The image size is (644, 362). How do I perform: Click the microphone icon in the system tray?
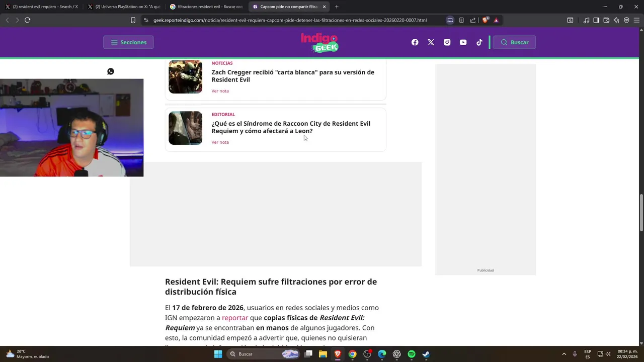click(575, 354)
